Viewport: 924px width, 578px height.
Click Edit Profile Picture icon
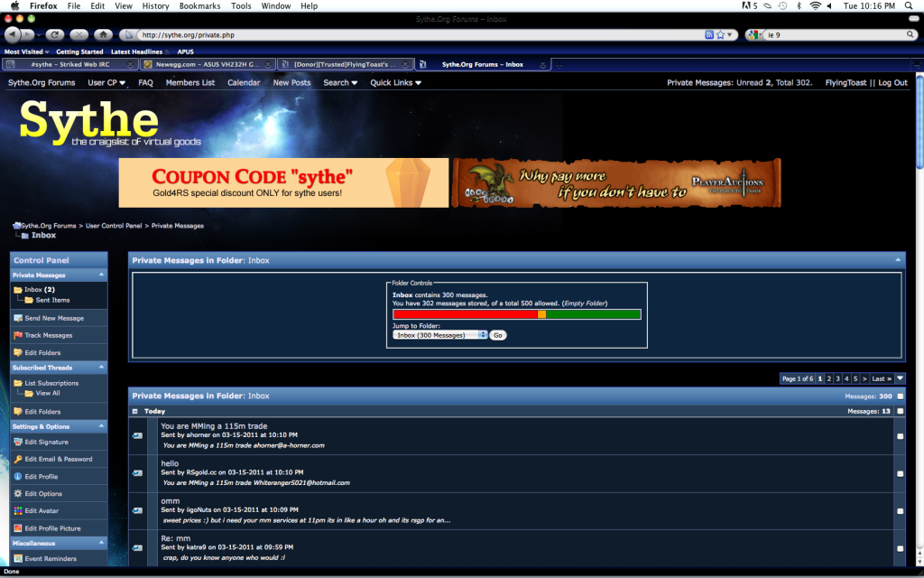(18, 528)
